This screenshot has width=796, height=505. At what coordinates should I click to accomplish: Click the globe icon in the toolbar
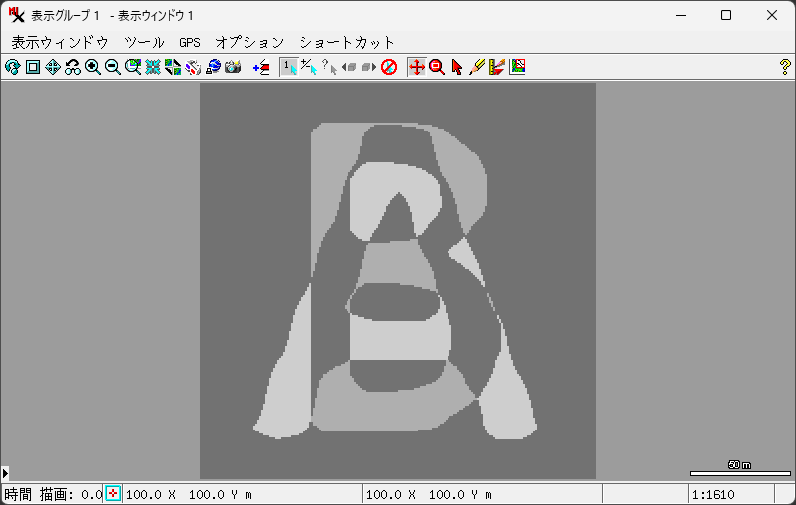(213, 67)
